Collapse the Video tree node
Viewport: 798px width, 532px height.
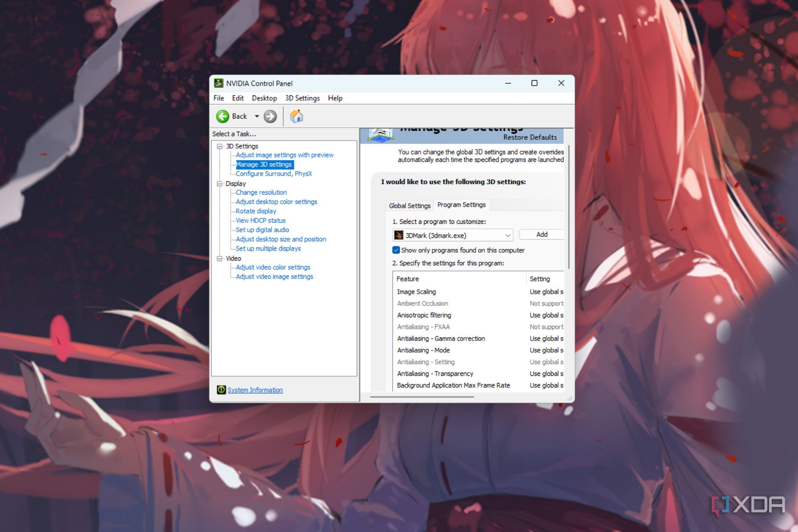(220, 258)
